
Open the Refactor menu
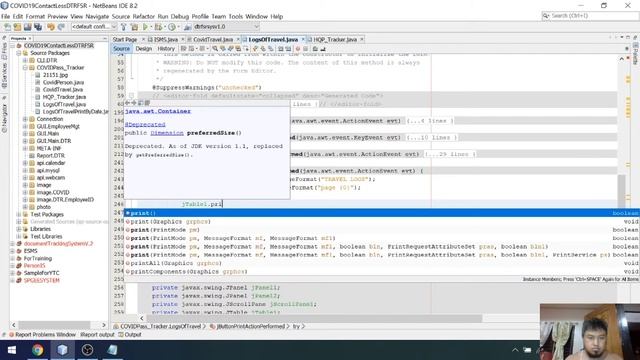click(144, 16)
